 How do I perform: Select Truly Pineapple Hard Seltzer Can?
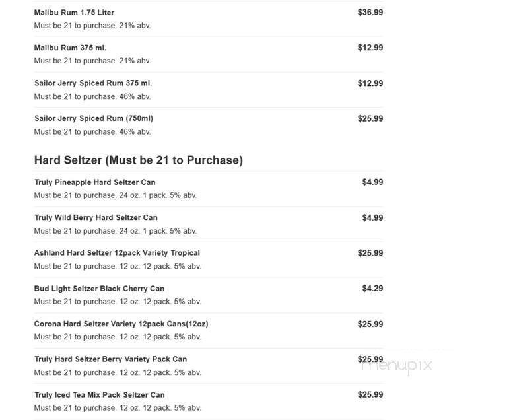coord(95,182)
